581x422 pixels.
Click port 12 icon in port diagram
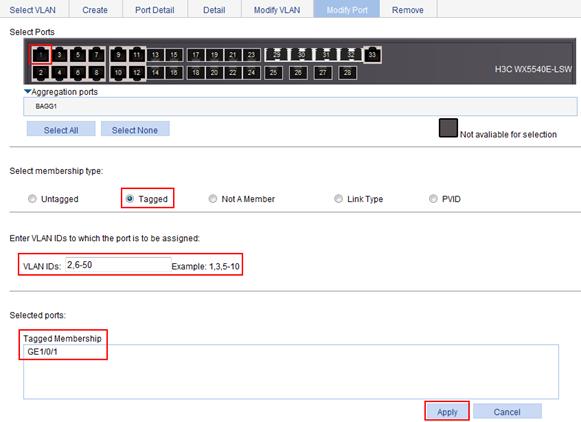(137, 73)
